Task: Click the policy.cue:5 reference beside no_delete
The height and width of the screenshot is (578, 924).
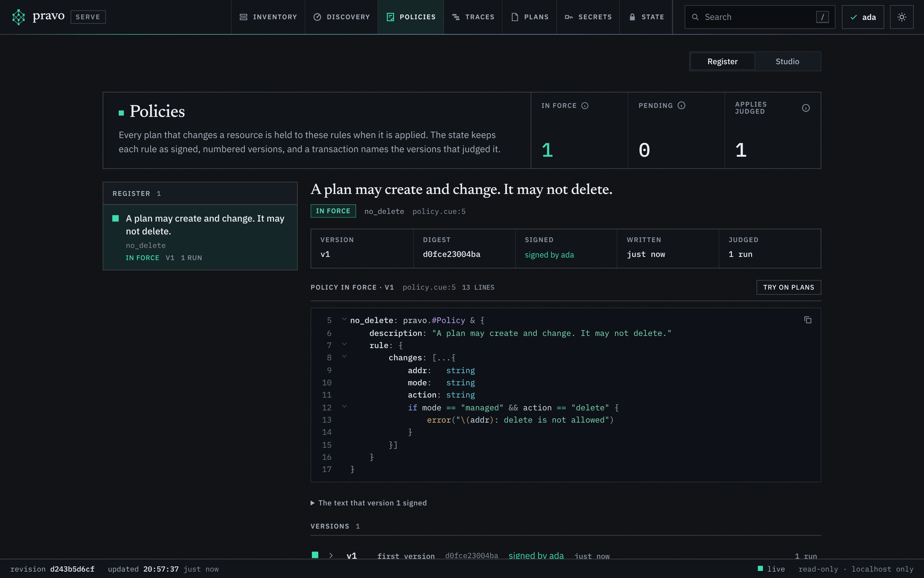Action: [x=439, y=211]
